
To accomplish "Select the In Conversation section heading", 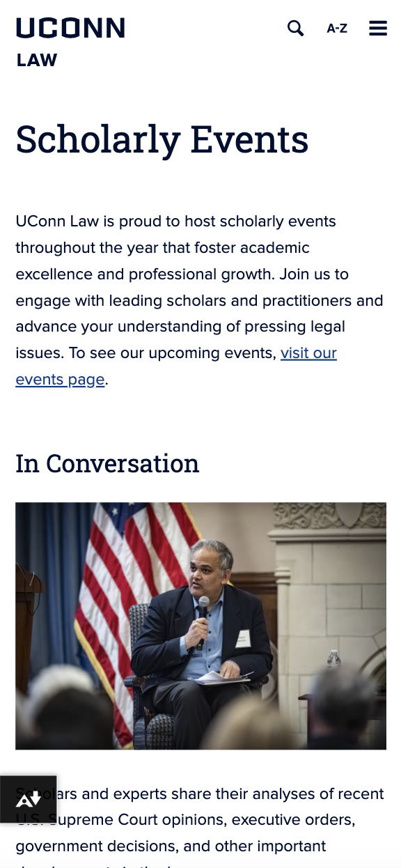I will 107,463.
